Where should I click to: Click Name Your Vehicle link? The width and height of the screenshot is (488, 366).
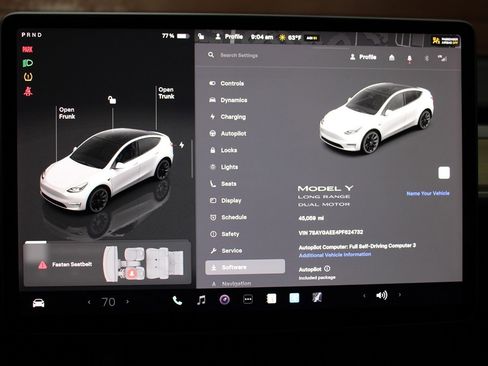428,193
